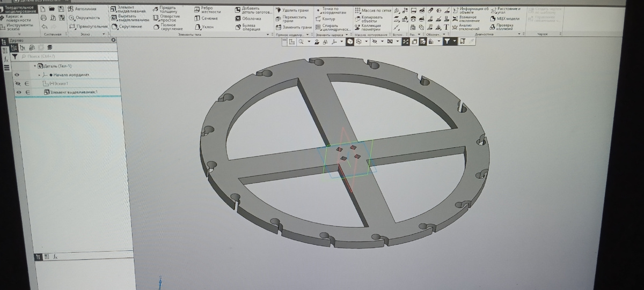Click the undo arrow icon
This screenshot has width=644, height=290.
[x=43, y=26]
